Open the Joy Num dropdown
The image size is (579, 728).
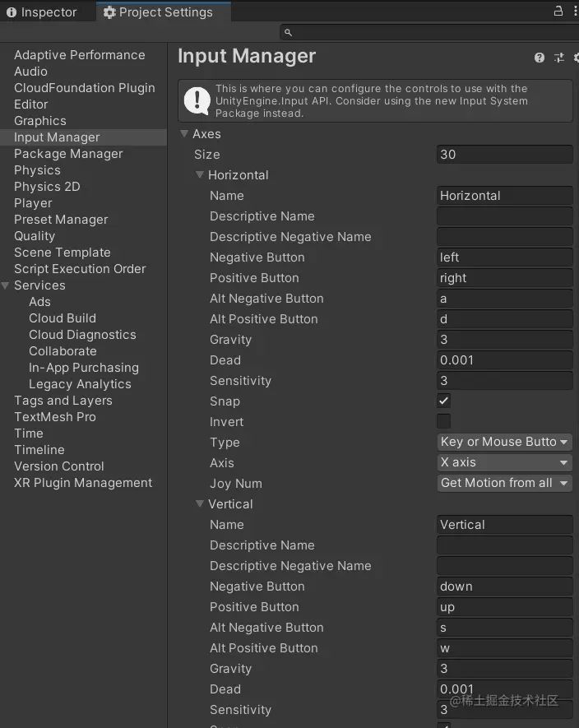[x=504, y=483]
